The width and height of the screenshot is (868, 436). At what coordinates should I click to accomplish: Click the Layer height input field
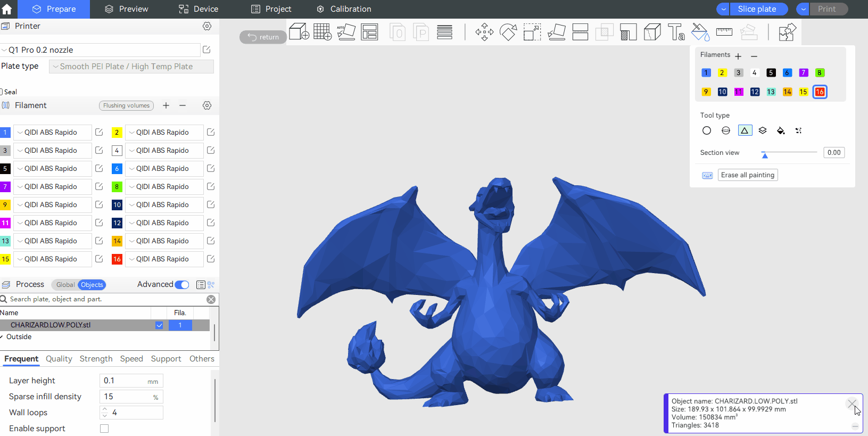point(125,381)
